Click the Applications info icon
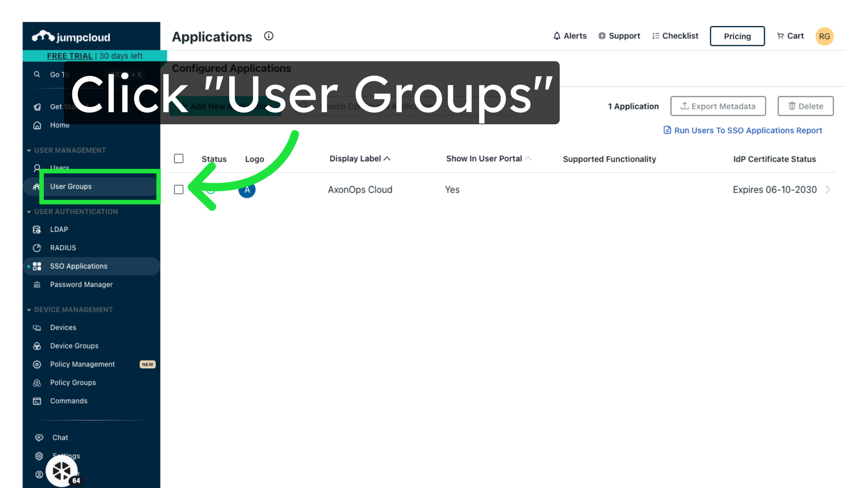Screen dimensions: 868x488 pyautogui.click(x=269, y=36)
